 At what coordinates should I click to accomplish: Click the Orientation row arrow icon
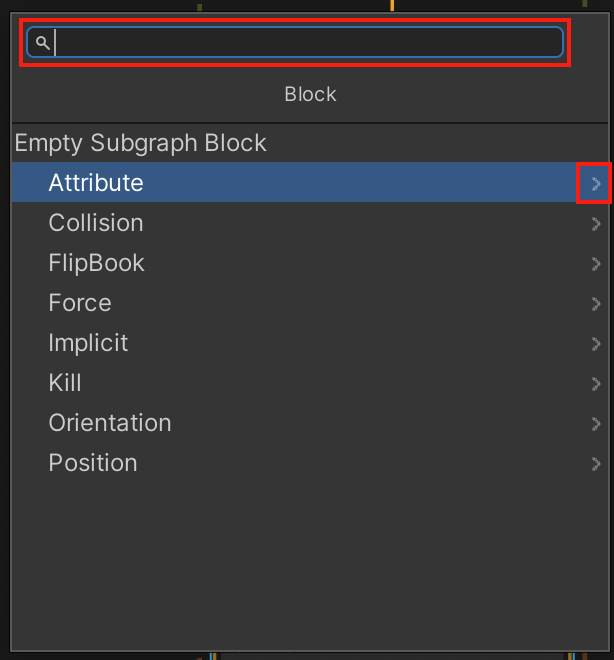(595, 423)
